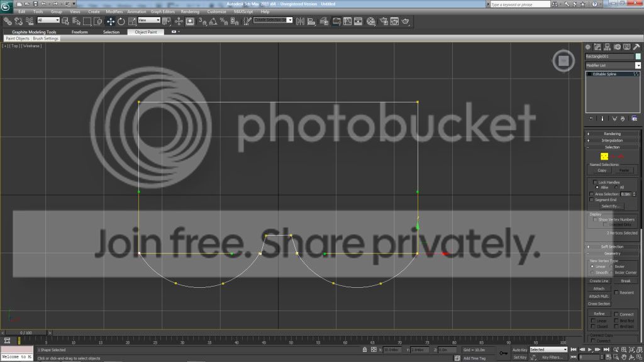Click the Attach button
Screen dimensions: 644x362
(599, 289)
